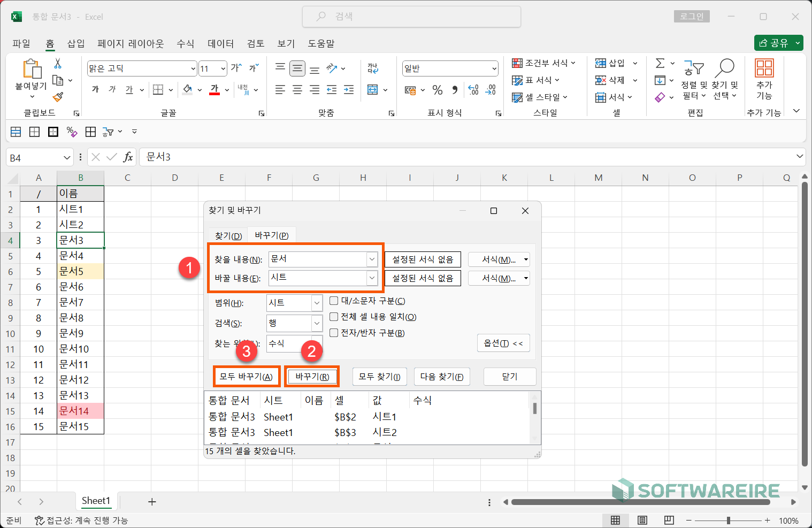Click 옵션 << button
This screenshot has height=528, width=812.
tap(503, 343)
